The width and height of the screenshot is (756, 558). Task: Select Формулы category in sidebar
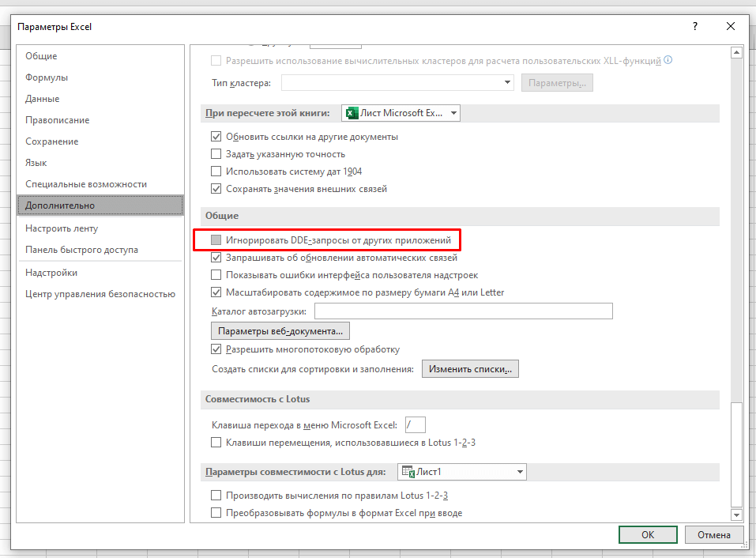(x=100, y=77)
